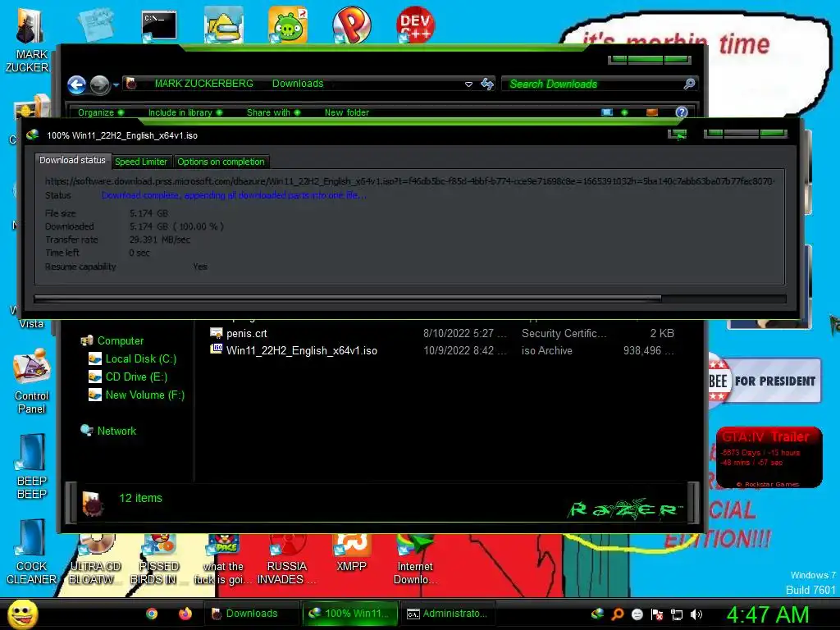
Task: Open the Explorer help icon
Action: [x=682, y=112]
